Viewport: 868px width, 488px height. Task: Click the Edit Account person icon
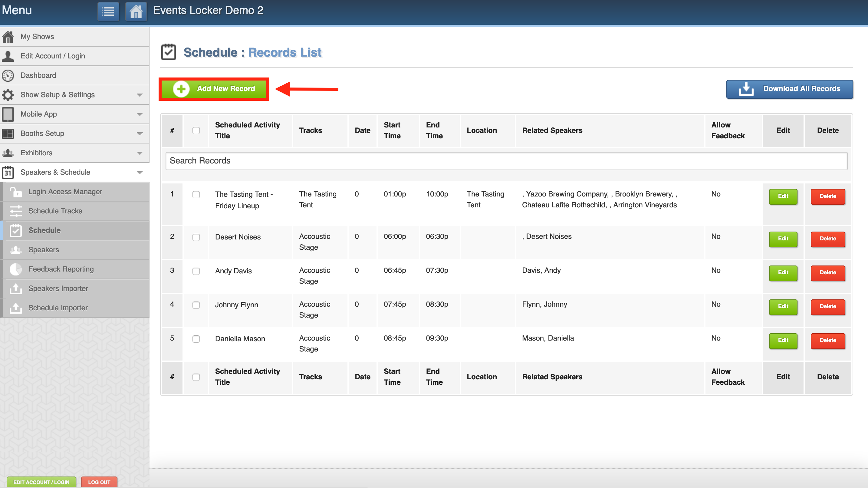click(8, 56)
